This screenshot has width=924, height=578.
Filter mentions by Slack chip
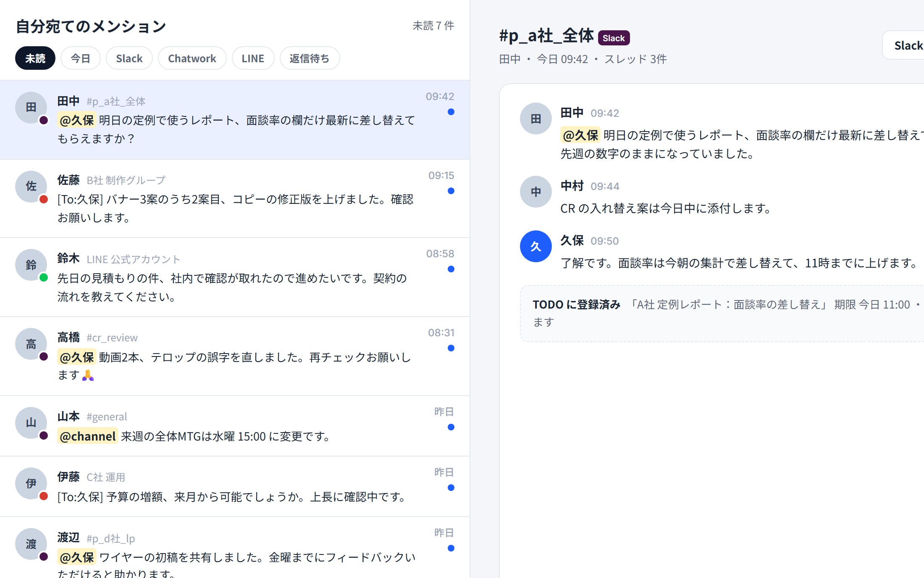coord(129,58)
